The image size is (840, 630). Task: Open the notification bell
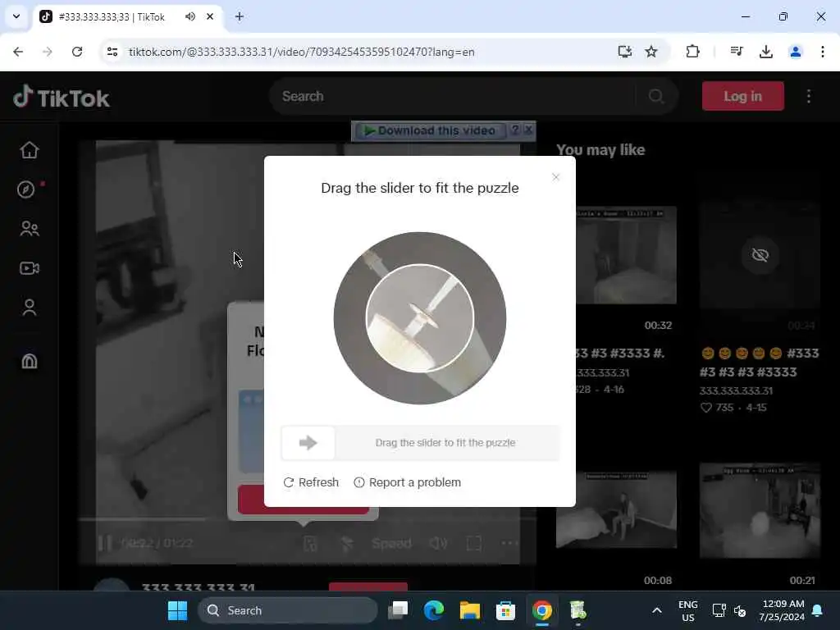[818, 610]
